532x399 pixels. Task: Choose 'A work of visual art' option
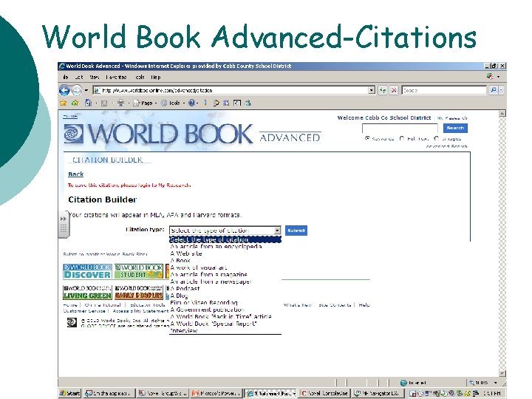click(225, 267)
